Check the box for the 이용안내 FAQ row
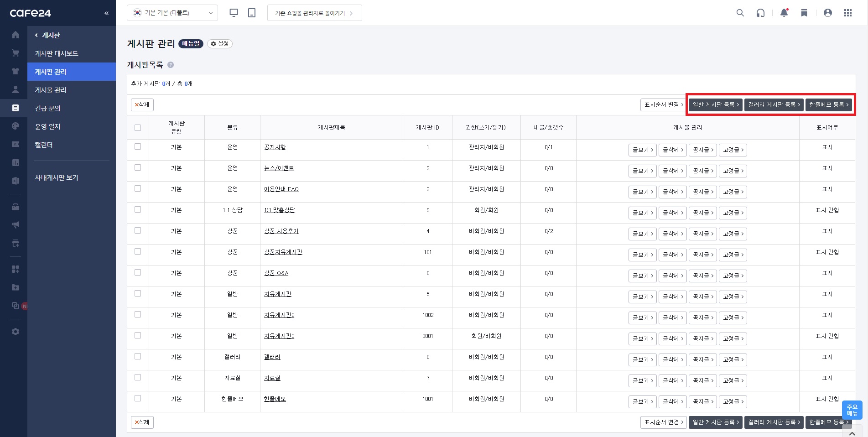868x437 pixels. [138, 188]
